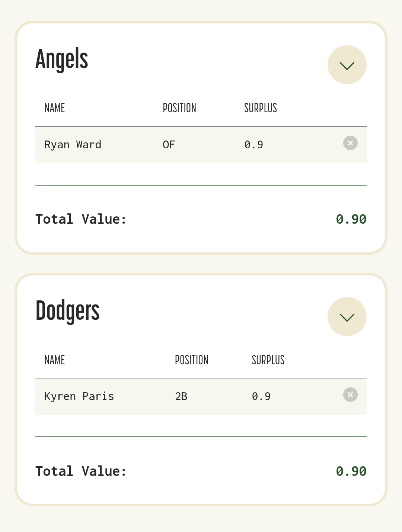Click the NAME column header in Angels table
This screenshot has height=532, width=402.
point(55,108)
